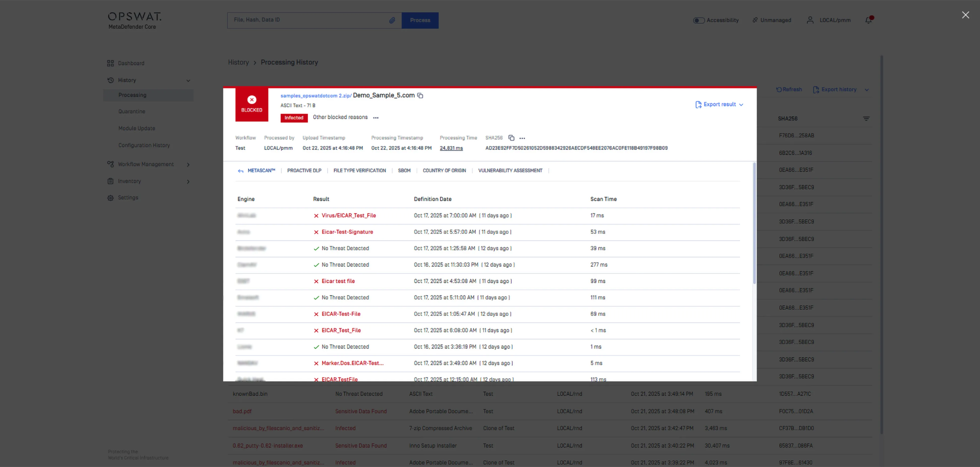This screenshot has height=467, width=980.
Task: Click the Dashboard grid icon
Action: pos(110,63)
